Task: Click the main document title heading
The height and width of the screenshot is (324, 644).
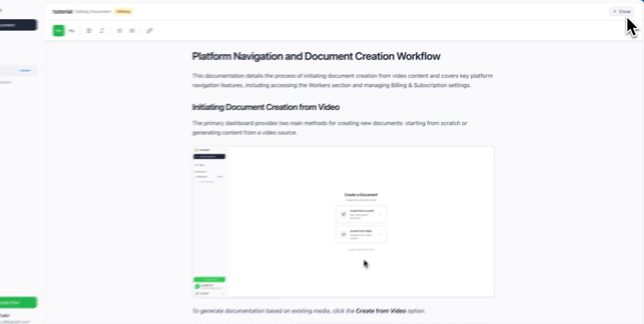Action: [316, 56]
